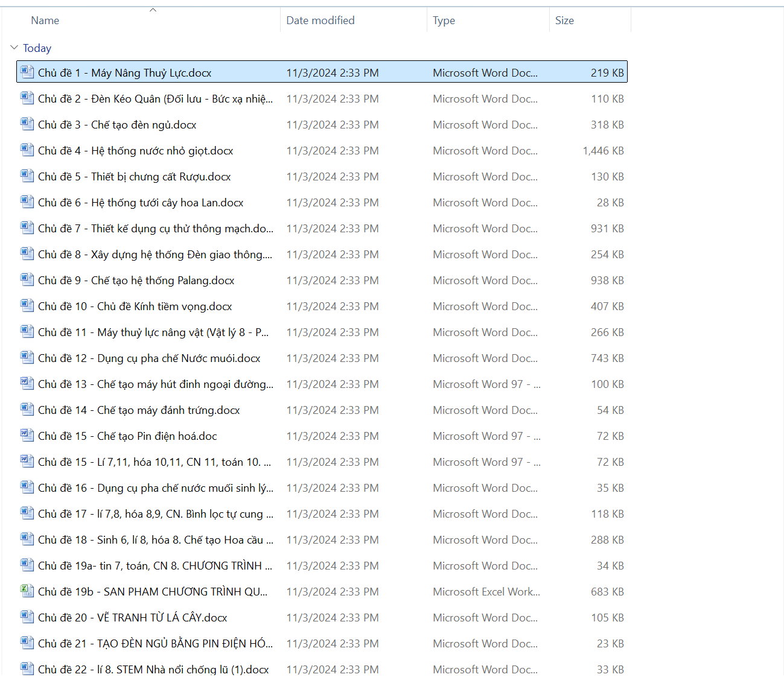Select name Chủ đề 12 - Dụng cụ pha chế Nước muối.docx
Screen dimensions: 784x686
point(149,358)
